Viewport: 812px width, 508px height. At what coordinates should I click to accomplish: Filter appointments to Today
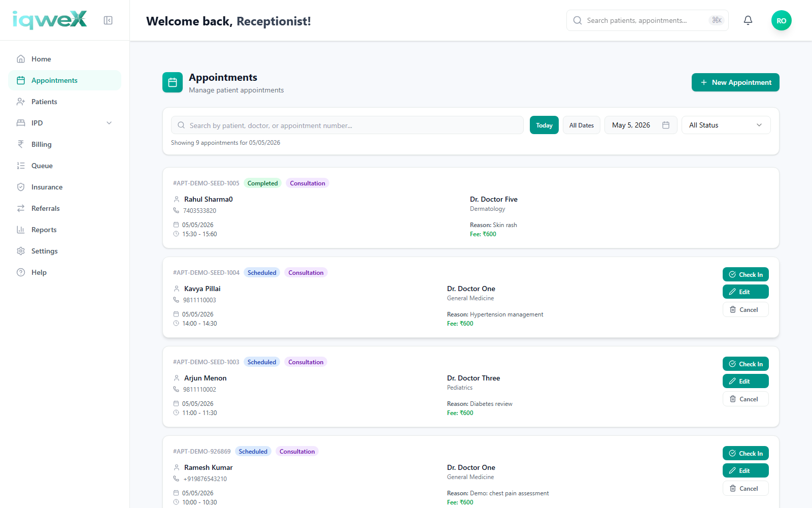coord(544,125)
